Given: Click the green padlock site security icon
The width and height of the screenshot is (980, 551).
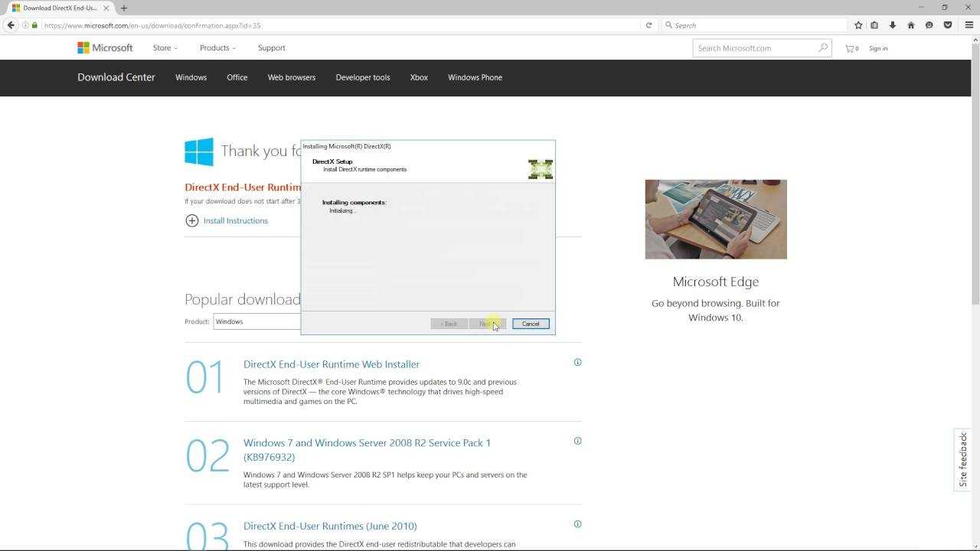Looking at the screenshot, I should pyautogui.click(x=34, y=25).
